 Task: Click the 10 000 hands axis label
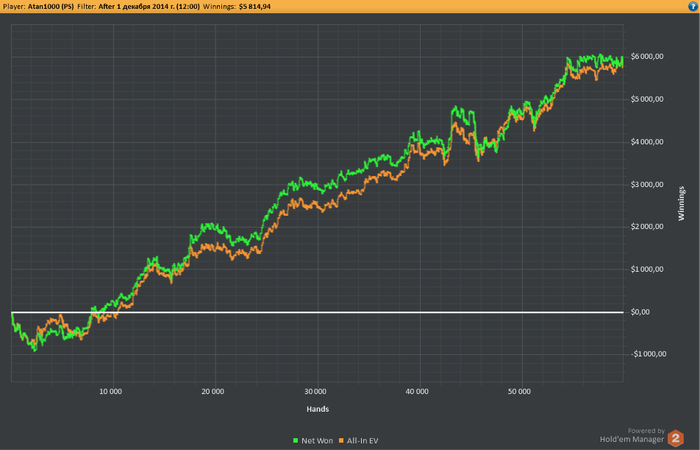click(x=110, y=392)
